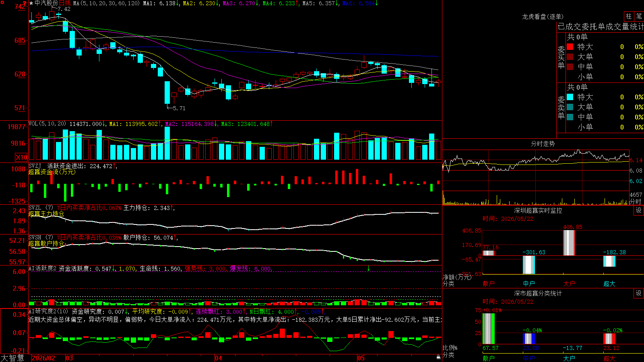Click the green 散户 67.57 bar in 分类统计

click(489, 329)
